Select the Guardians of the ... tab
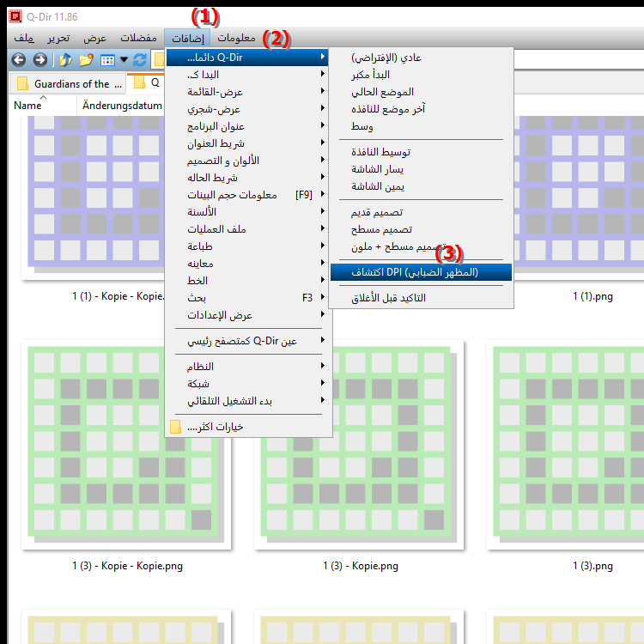Viewport: 644px width, 644px height. coord(67,84)
